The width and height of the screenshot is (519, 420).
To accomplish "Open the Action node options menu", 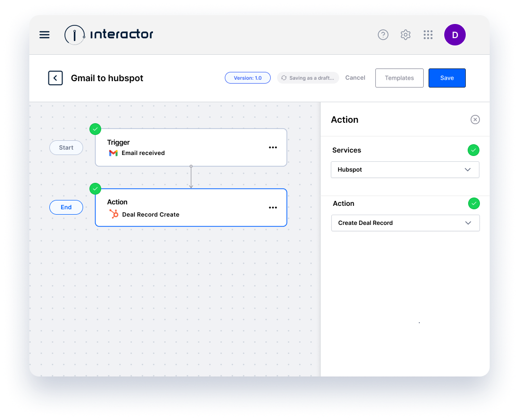I will click(x=273, y=207).
